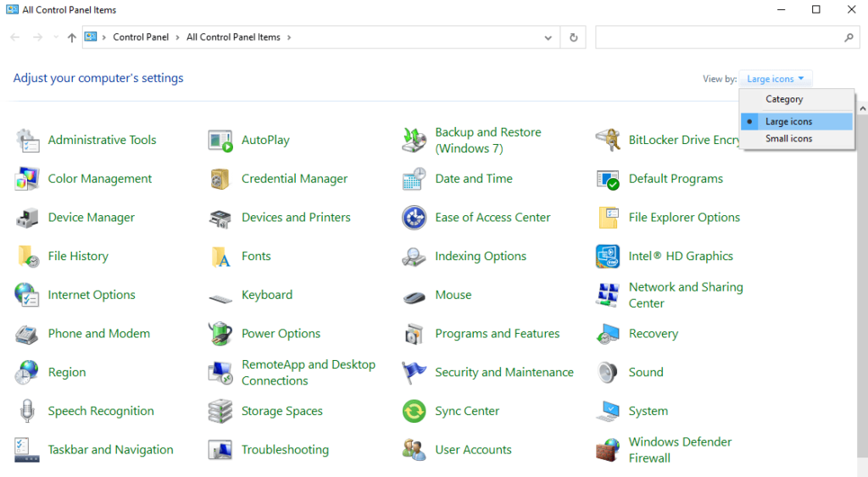868x477 pixels.
Task: Open the Security and Maintenance flag icon
Action: [x=414, y=373]
